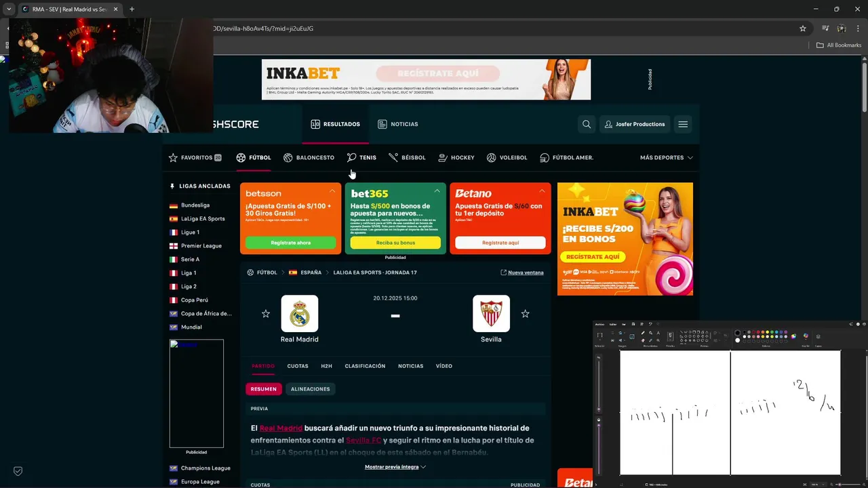Open the Layers panel in Paint
The height and width of the screenshot is (488, 868).
point(818,337)
